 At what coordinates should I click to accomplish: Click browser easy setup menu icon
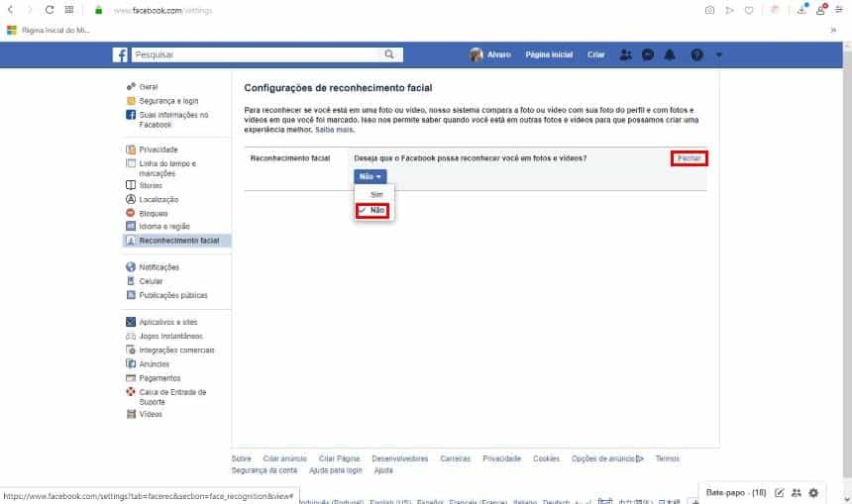click(x=839, y=10)
